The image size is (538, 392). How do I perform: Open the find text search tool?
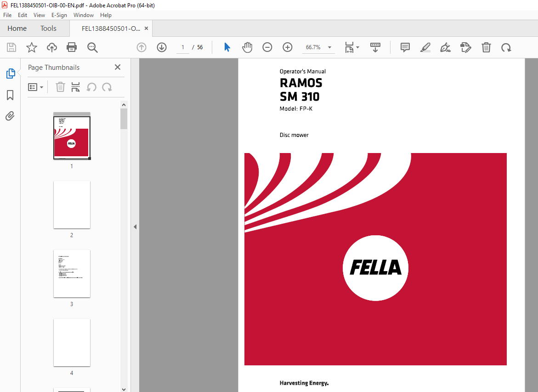92,47
